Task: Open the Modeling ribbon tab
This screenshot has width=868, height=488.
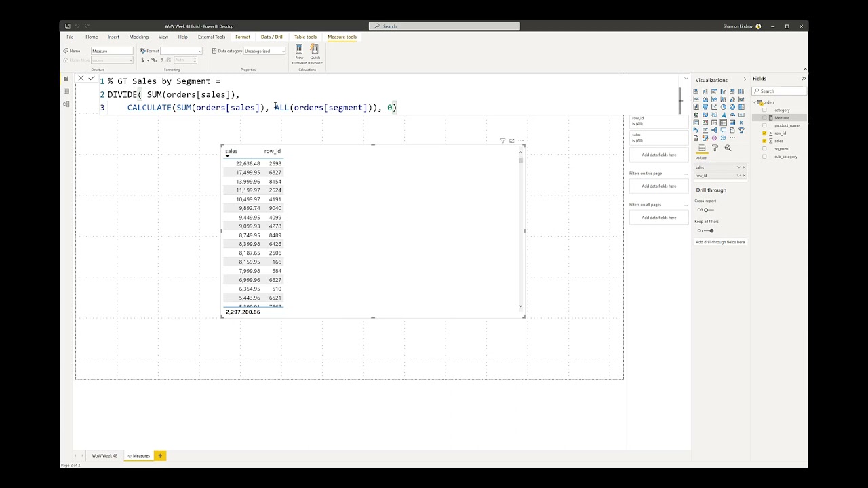Action: tap(139, 37)
